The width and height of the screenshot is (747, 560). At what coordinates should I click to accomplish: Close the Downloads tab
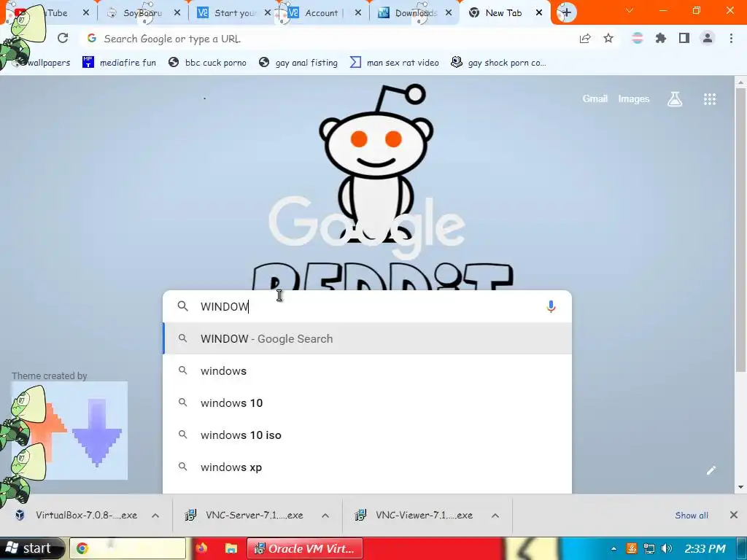[449, 13]
